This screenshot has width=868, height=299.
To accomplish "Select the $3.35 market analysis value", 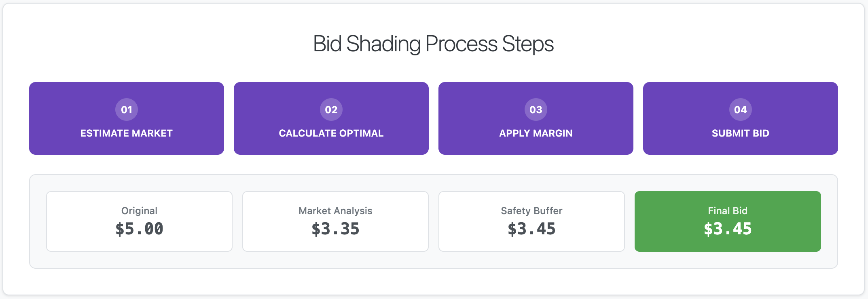I will point(335,229).
